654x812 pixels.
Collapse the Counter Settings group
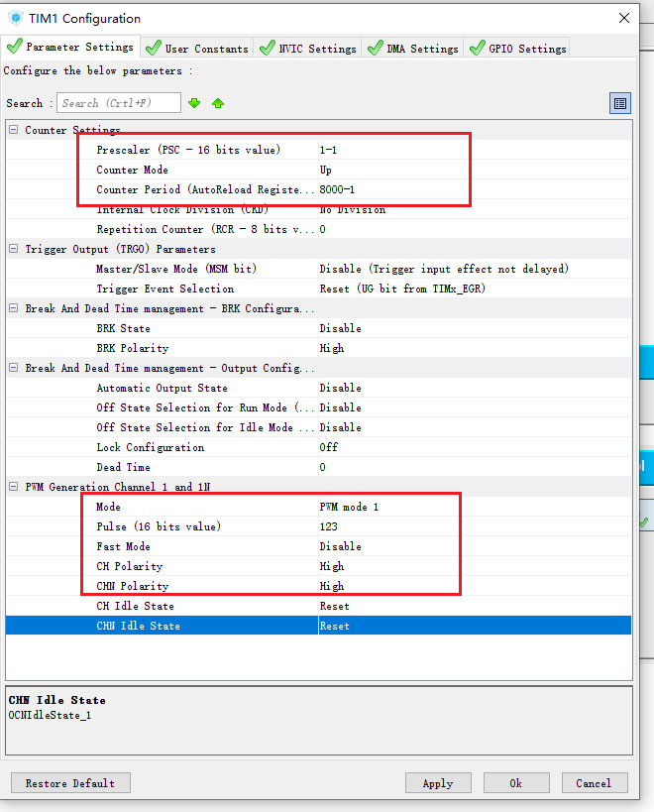(14, 130)
